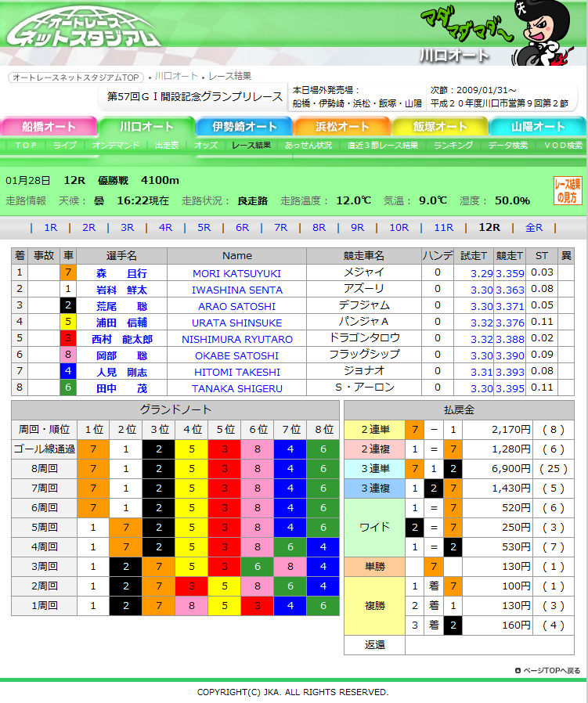This screenshot has width=588, height=703.
Task: Open rider 西村 龍太郎 profile link
Action: (121, 340)
